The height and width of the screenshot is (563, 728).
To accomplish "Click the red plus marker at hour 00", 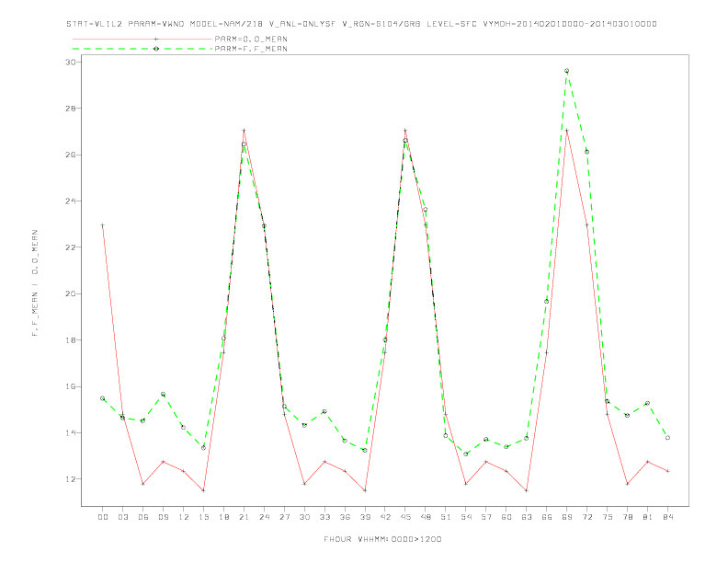I will 103,225.
